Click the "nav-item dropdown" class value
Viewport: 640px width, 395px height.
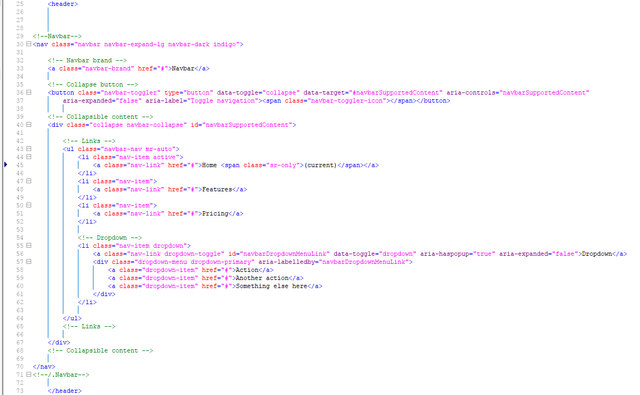click(x=151, y=246)
